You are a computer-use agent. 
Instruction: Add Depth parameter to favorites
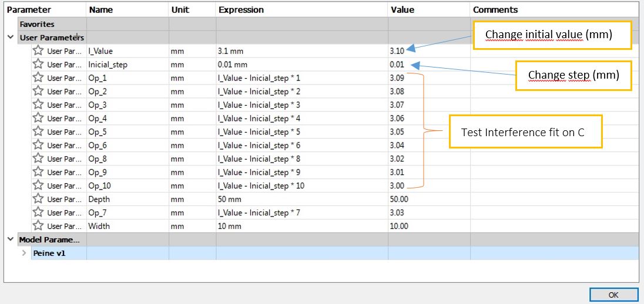(x=38, y=200)
